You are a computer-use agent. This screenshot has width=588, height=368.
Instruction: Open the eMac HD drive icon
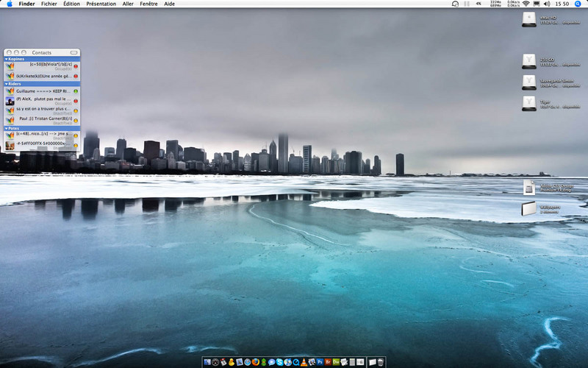click(x=529, y=19)
